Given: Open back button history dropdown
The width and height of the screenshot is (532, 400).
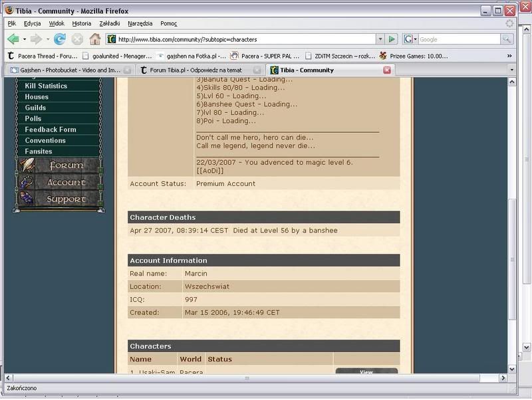Looking at the screenshot, I should click(25, 39).
